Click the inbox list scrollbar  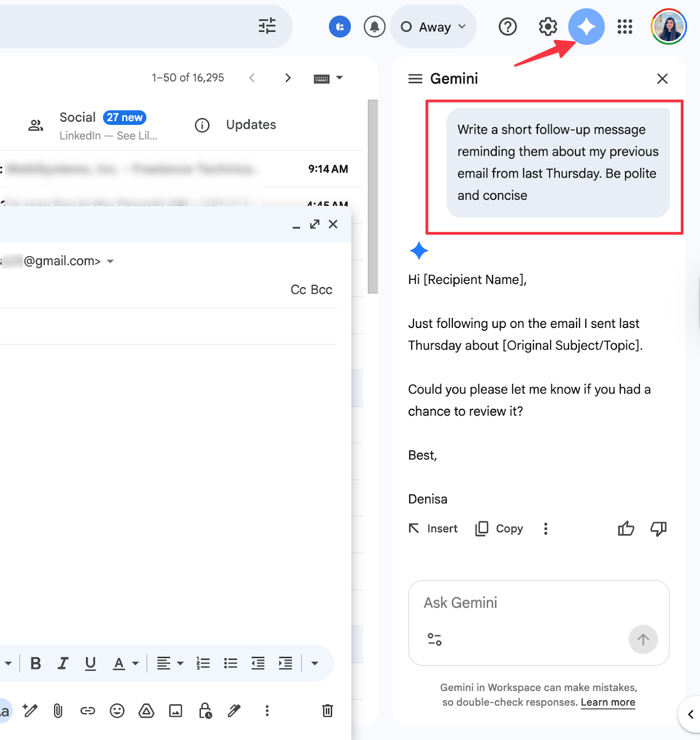click(x=373, y=197)
